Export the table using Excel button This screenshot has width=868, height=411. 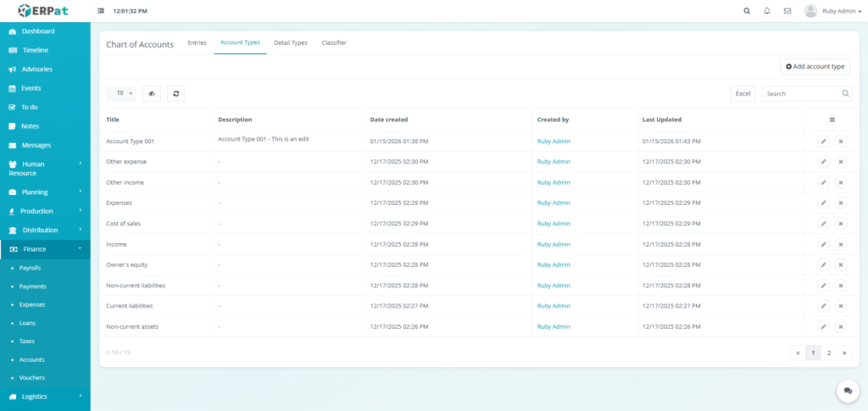(743, 93)
